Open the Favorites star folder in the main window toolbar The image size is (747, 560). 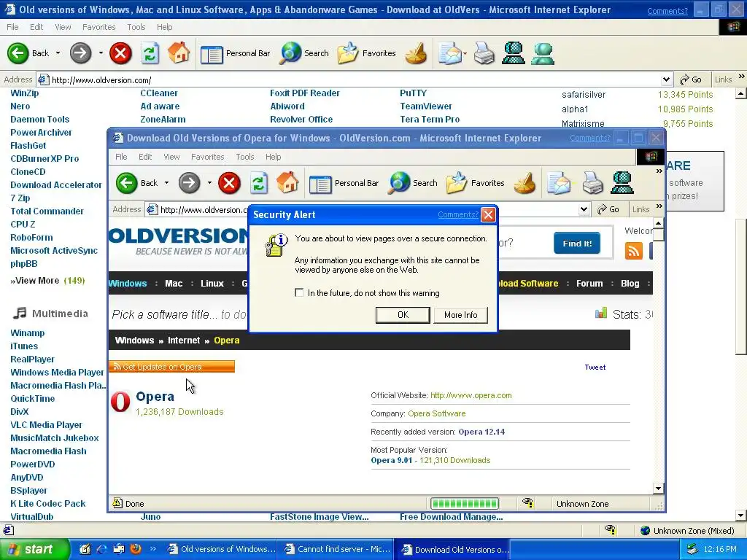[348, 52]
